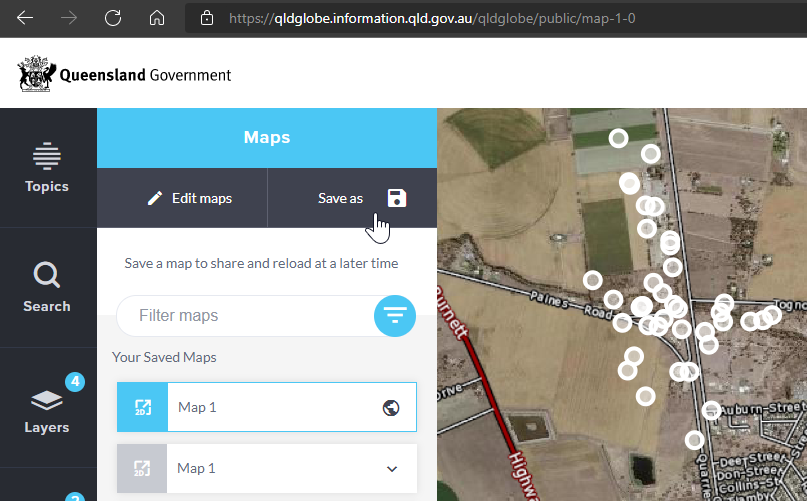Click the blue 2D icon on first Map 1

pyautogui.click(x=142, y=408)
